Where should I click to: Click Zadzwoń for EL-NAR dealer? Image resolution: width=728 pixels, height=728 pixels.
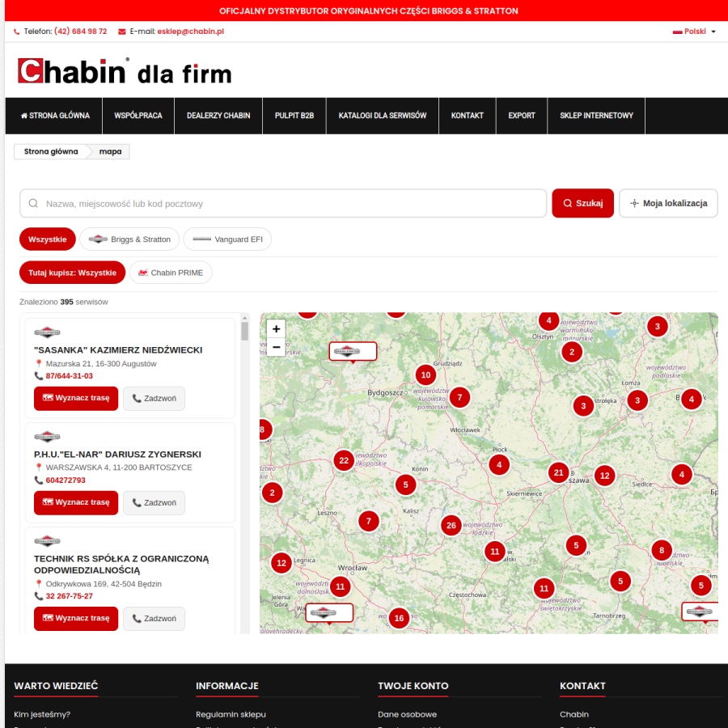154,503
